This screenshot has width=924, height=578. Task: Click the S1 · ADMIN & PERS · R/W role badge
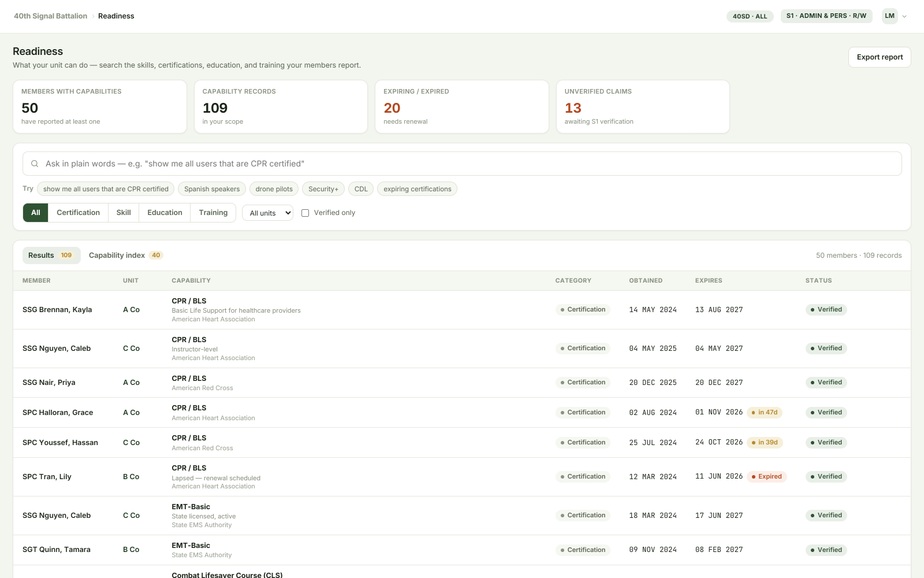(x=826, y=16)
